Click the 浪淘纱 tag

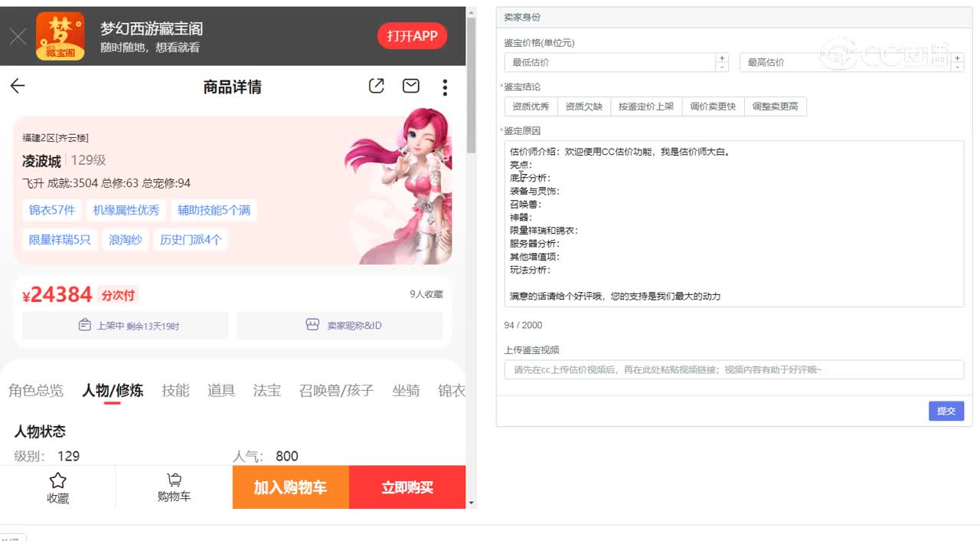click(x=126, y=240)
